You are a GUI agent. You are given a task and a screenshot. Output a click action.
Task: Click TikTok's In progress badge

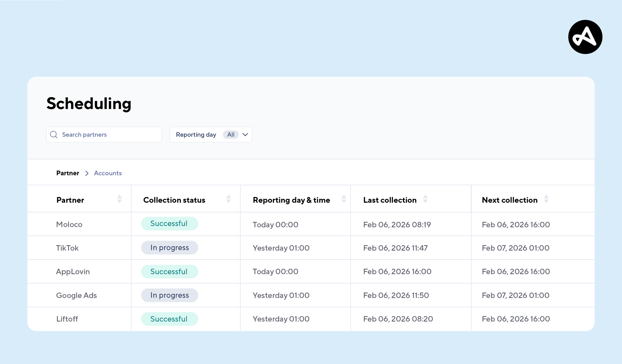tap(169, 247)
